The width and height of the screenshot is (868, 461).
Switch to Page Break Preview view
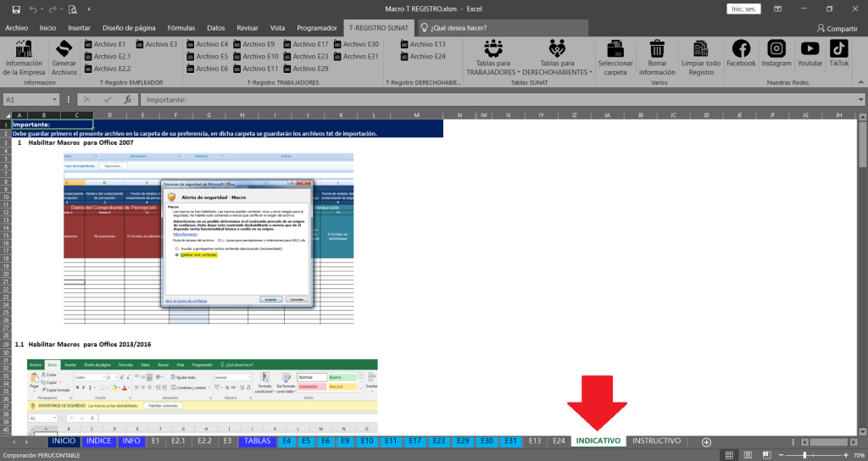pos(766,455)
